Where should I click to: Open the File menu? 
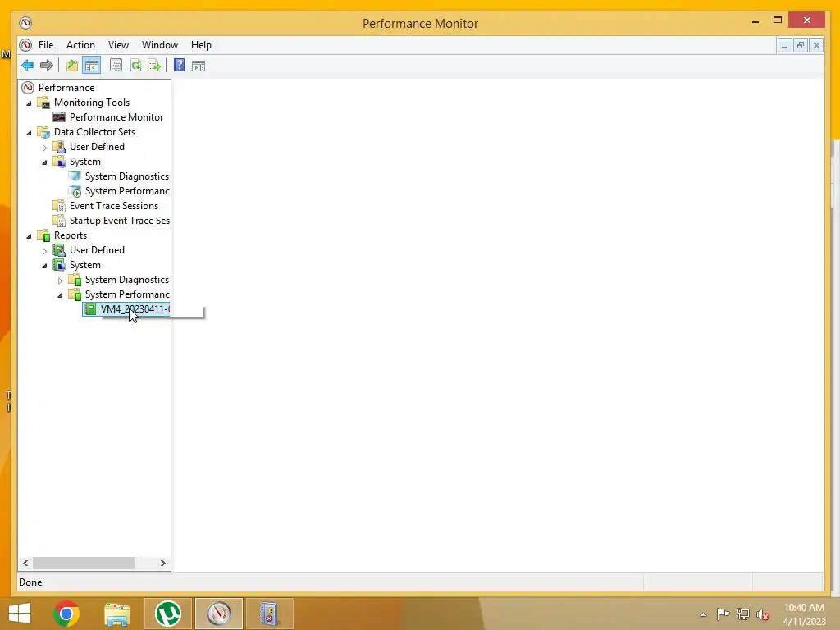click(46, 45)
